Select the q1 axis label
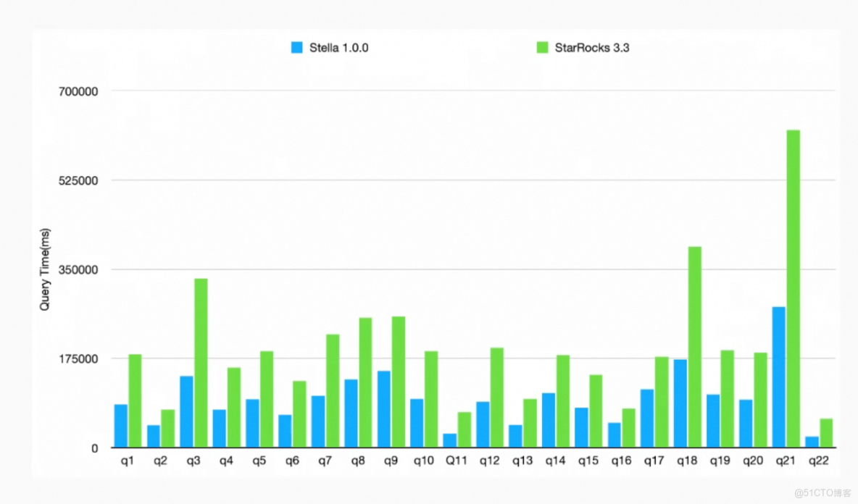The height and width of the screenshot is (504, 858). point(128,459)
